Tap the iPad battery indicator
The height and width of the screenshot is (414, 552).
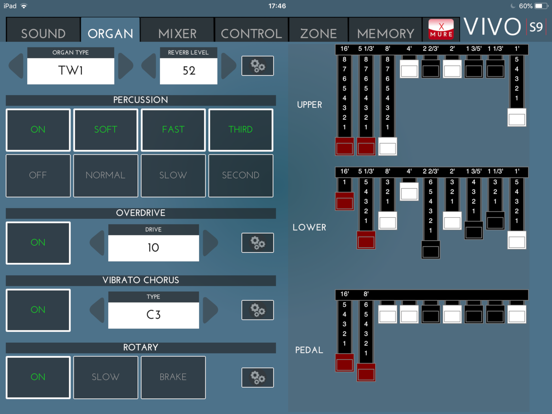click(x=541, y=6)
